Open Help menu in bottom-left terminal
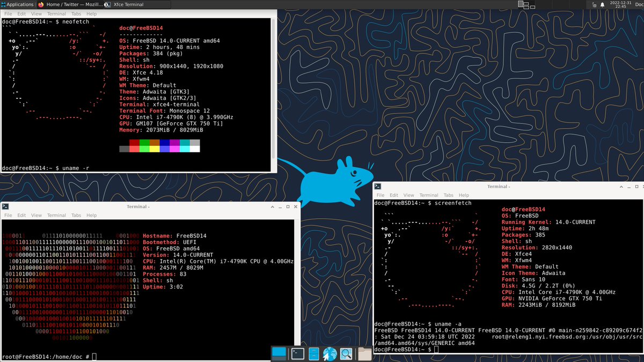 [x=92, y=215]
